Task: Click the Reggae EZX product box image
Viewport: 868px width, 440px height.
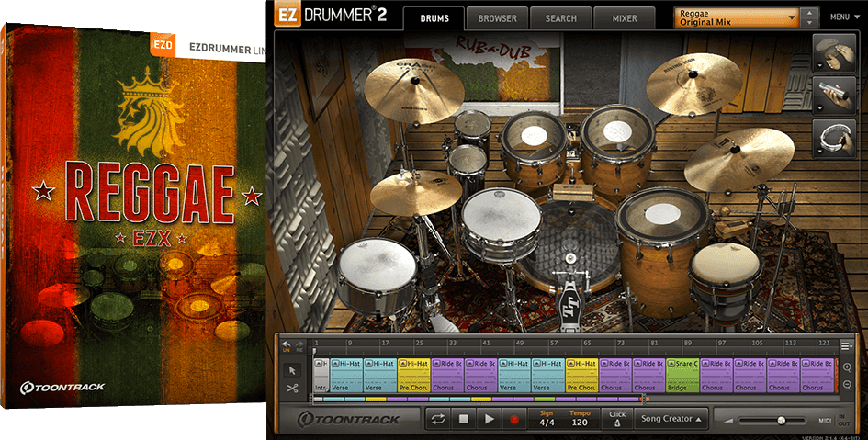Action: tap(133, 216)
